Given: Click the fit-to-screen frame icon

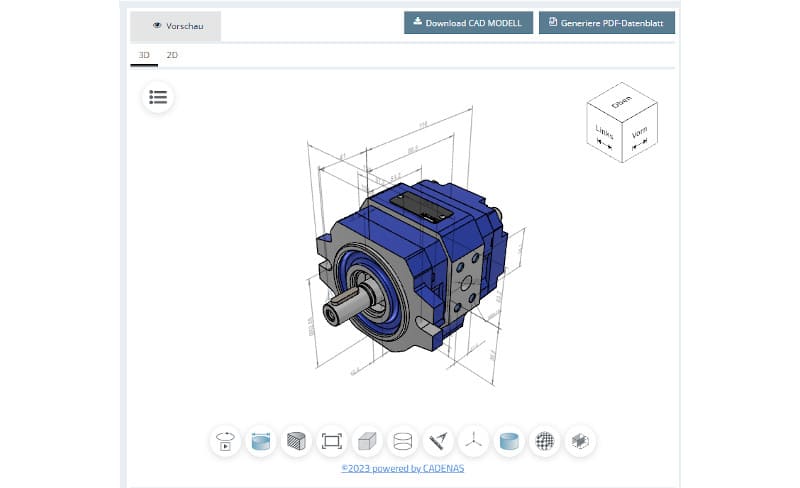Looking at the screenshot, I should [x=332, y=440].
